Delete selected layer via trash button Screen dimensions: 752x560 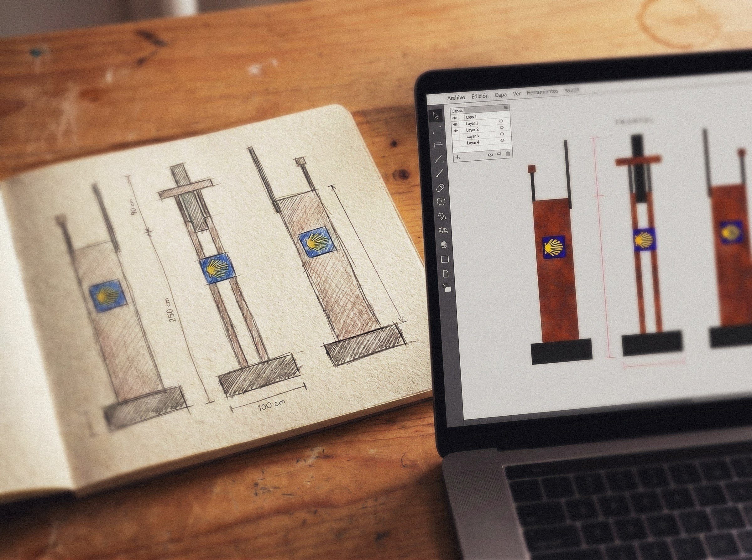[x=508, y=154]
